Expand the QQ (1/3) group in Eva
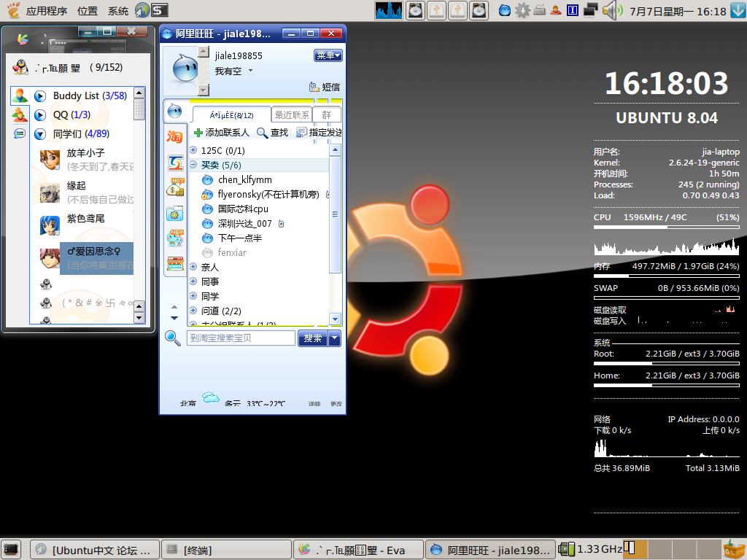 [x=40, y=115]
